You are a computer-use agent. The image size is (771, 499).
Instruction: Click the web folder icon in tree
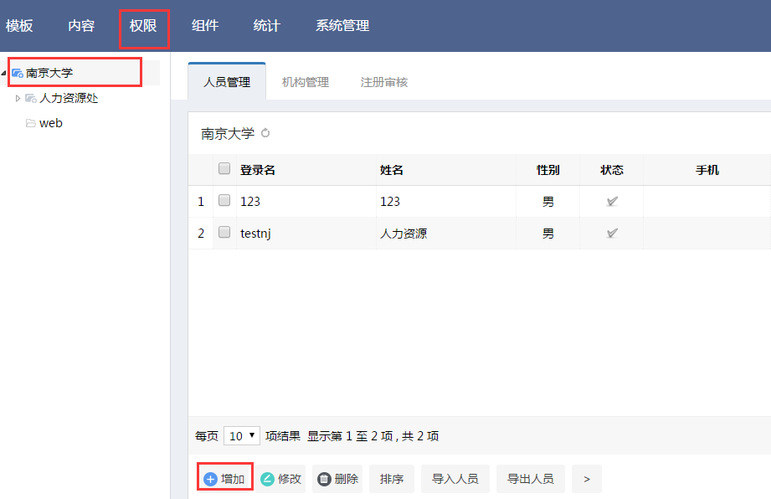click(31, 123)
